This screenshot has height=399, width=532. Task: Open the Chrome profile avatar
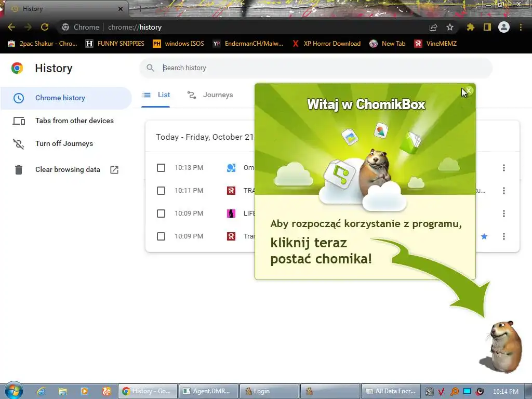coord(504,27)
